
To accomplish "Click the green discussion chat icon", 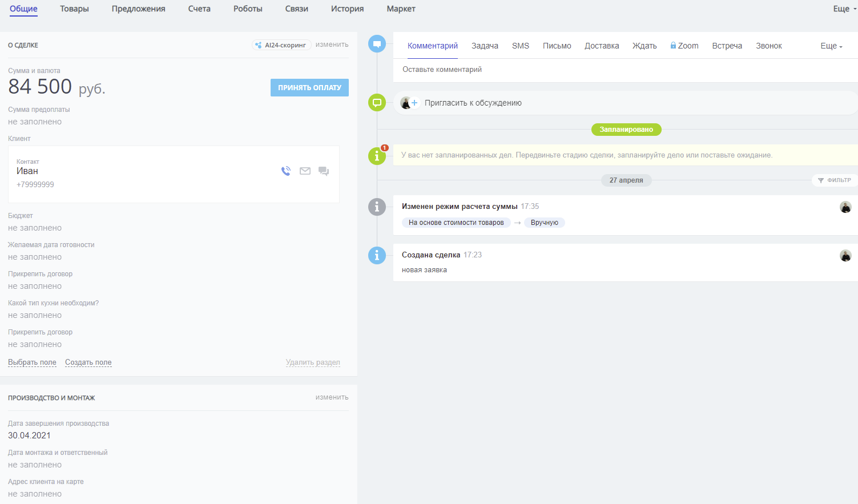I will [x=377, y=103].
